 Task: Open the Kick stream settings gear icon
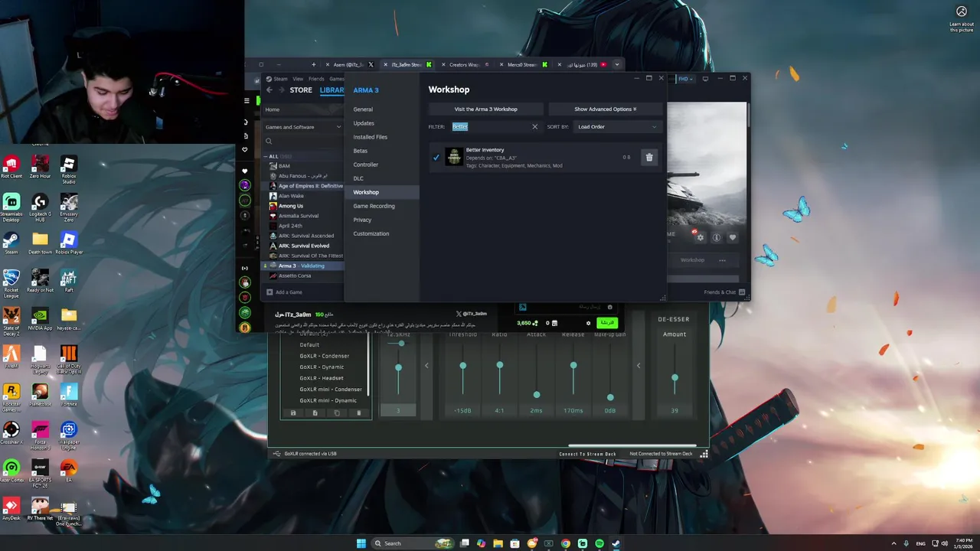click(x=588, y=323)
